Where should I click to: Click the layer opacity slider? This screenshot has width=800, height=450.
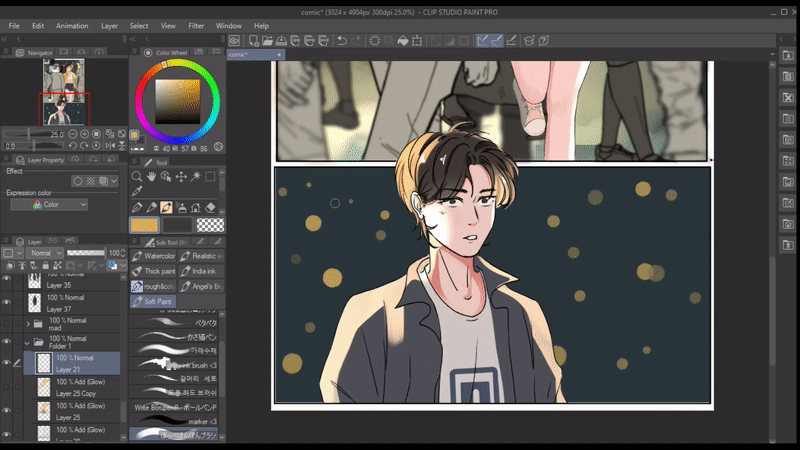86,253
